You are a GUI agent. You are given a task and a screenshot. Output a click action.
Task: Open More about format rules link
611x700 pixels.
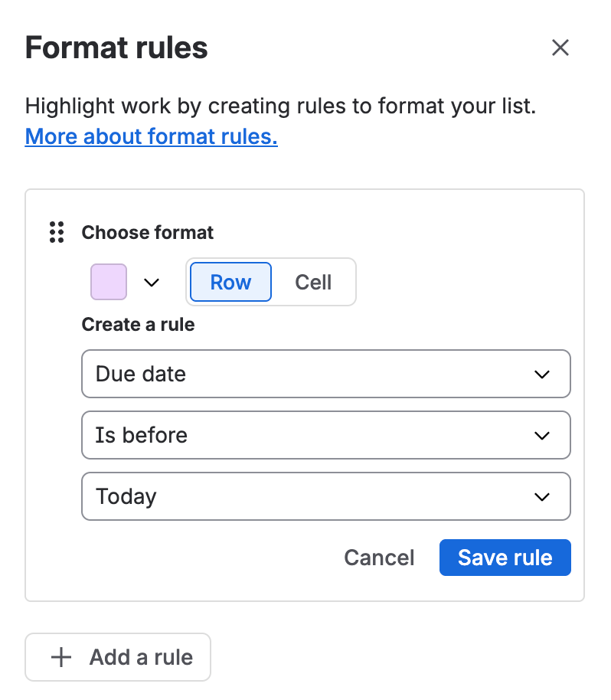click(x=152, y=136)
